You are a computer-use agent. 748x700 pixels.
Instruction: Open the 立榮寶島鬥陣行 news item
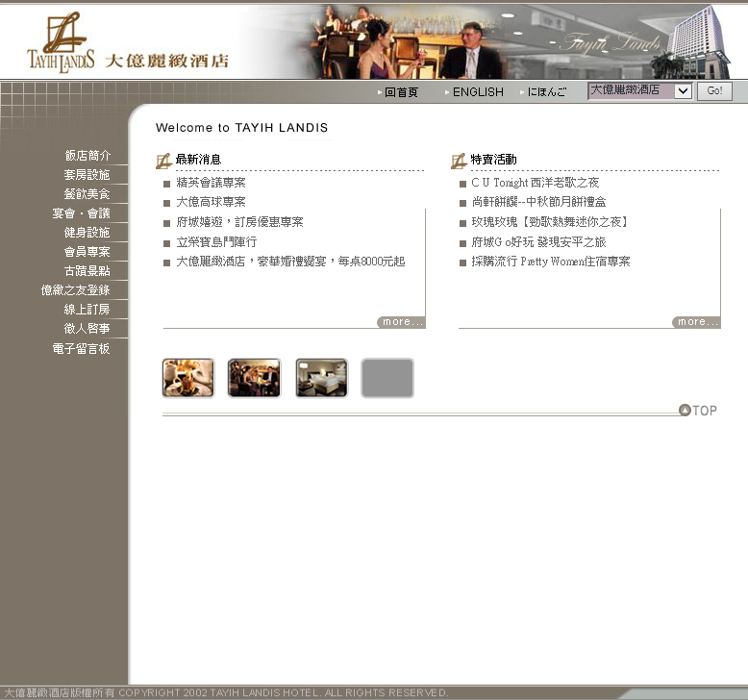(x=216, y=242)
